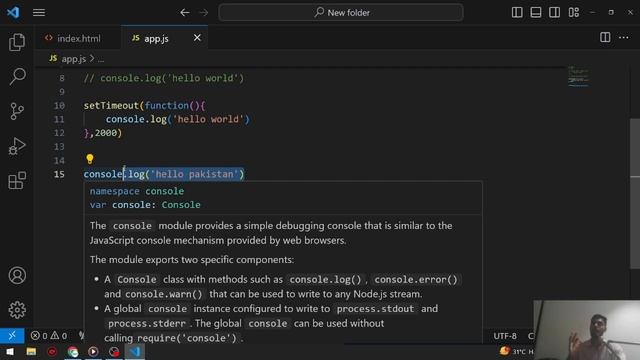Open the errors and warnings status indicator

pos(49,336)
